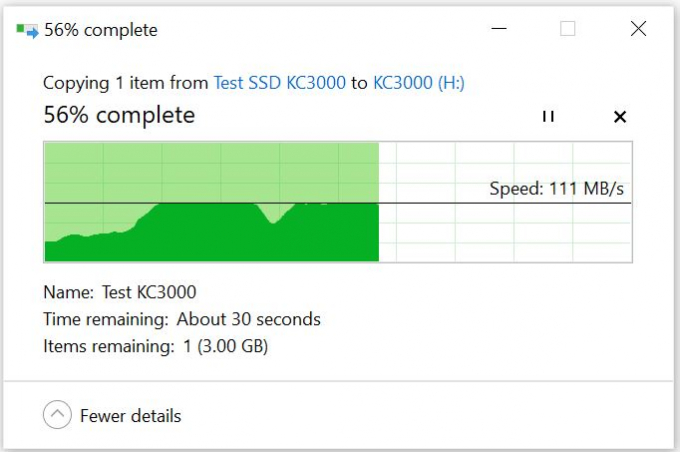Click the Fewer details label
This screenshot has width=680, height=452.
[x=130, y=416]
